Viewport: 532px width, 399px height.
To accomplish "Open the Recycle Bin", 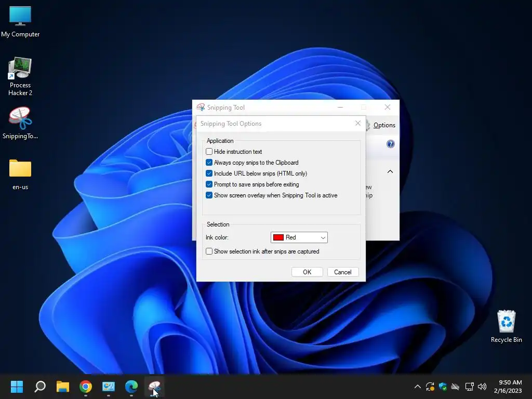I will pyautogui.click(x=506, y=326).
